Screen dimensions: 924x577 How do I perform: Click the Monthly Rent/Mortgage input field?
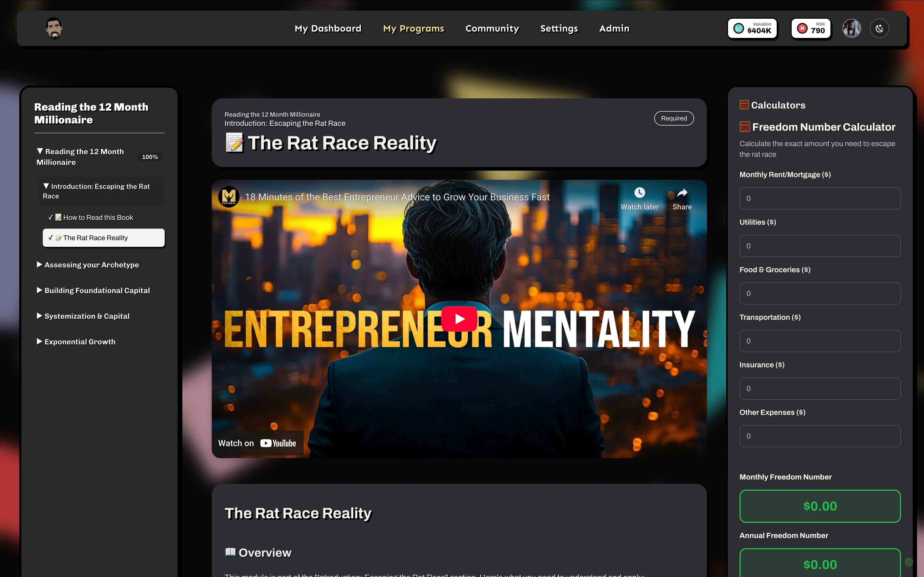point(819,198)
